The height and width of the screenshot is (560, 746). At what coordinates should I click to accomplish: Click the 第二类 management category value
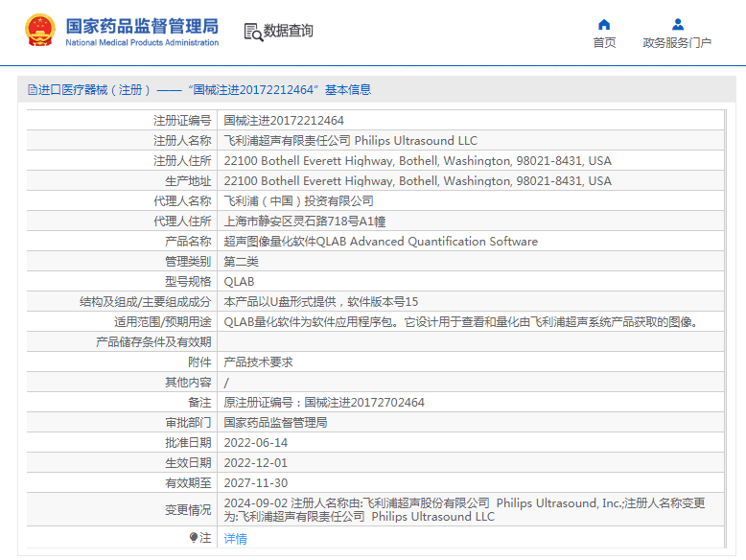tap(242, 262)
